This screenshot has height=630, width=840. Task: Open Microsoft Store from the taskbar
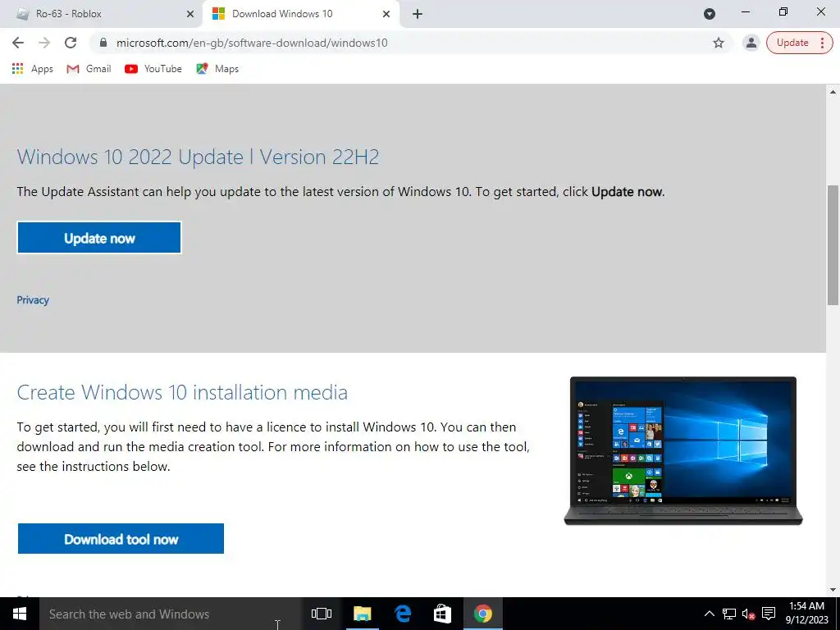coord(442,614)
